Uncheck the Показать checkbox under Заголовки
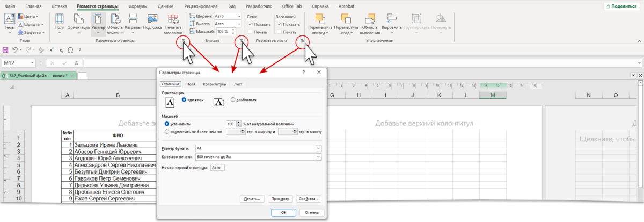644x222 pixels. (x=280, y=24)
